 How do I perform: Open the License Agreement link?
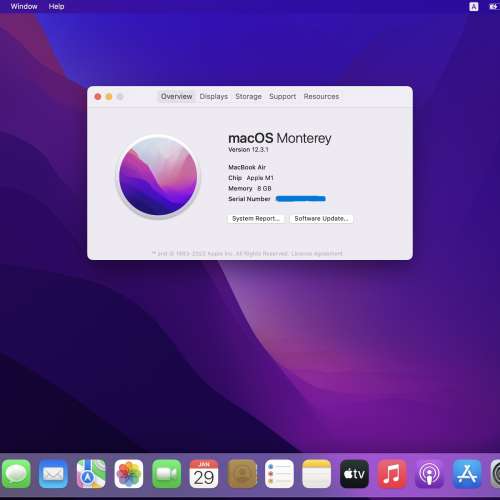[x=317, y=253]
